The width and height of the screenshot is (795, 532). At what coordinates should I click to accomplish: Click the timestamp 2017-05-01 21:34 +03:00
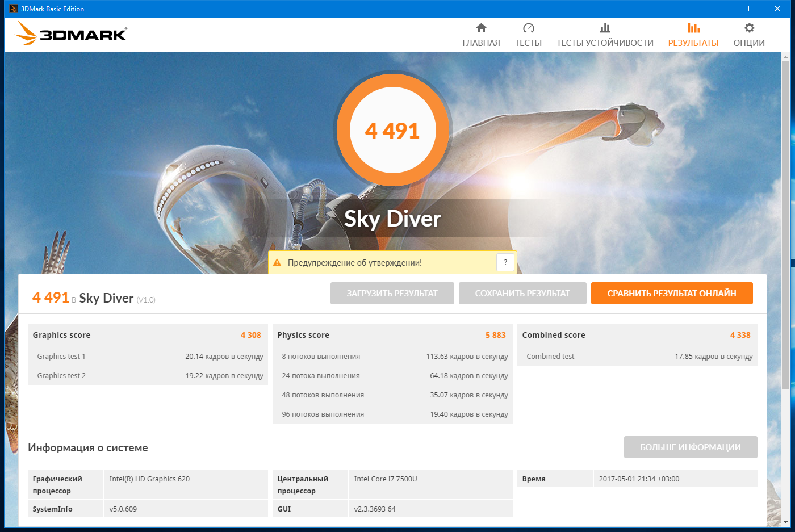click(639, 479)
